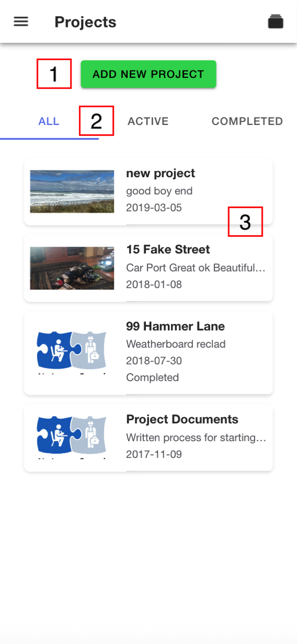297x644 pixels.
Task: Open the "Project Documents" title
Action: pos(182,419)
